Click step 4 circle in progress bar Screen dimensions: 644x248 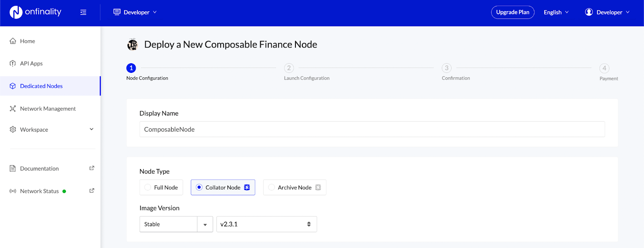[x=605, y=68]
